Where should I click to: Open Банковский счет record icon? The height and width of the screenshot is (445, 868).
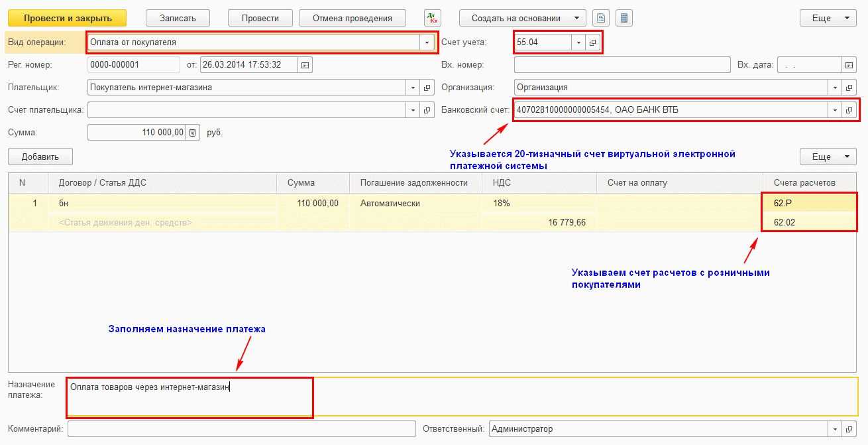coord(849,110)
